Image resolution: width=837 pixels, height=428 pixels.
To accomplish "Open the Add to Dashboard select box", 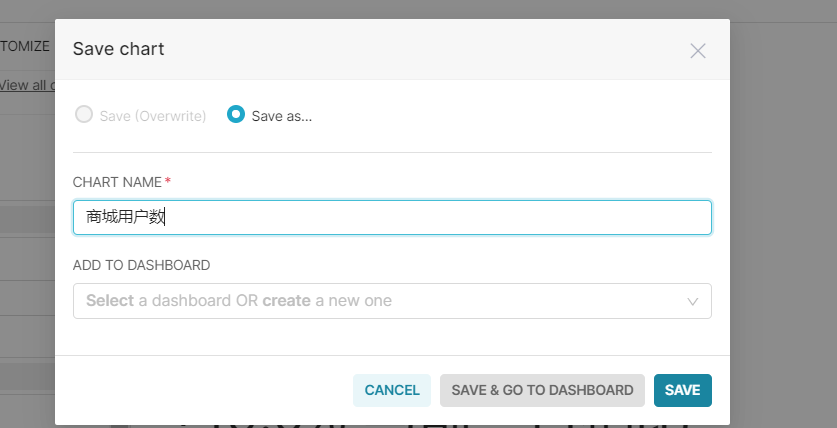I will coord(380,301).
